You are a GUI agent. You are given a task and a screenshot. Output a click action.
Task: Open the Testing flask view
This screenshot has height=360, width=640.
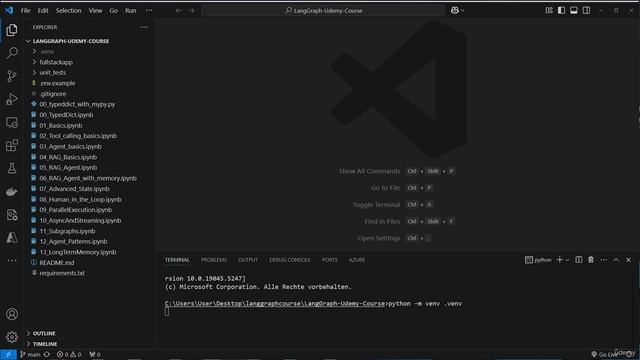[x=12, y=168]
